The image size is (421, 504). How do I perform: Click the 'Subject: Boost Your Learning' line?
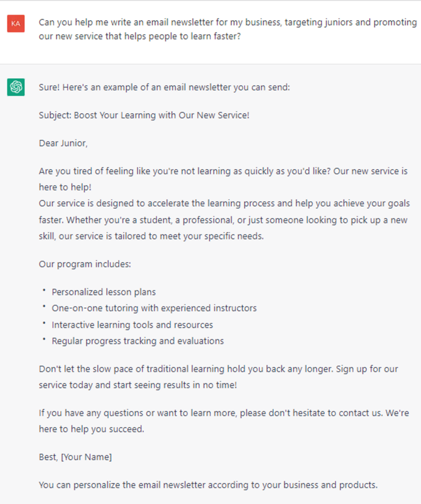[144, 115]
